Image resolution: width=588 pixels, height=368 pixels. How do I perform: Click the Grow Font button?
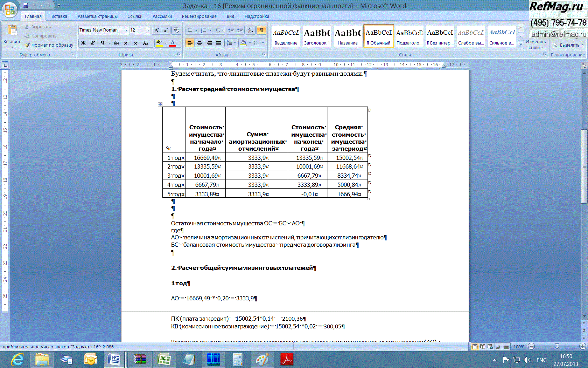click(x=156, y=30)
